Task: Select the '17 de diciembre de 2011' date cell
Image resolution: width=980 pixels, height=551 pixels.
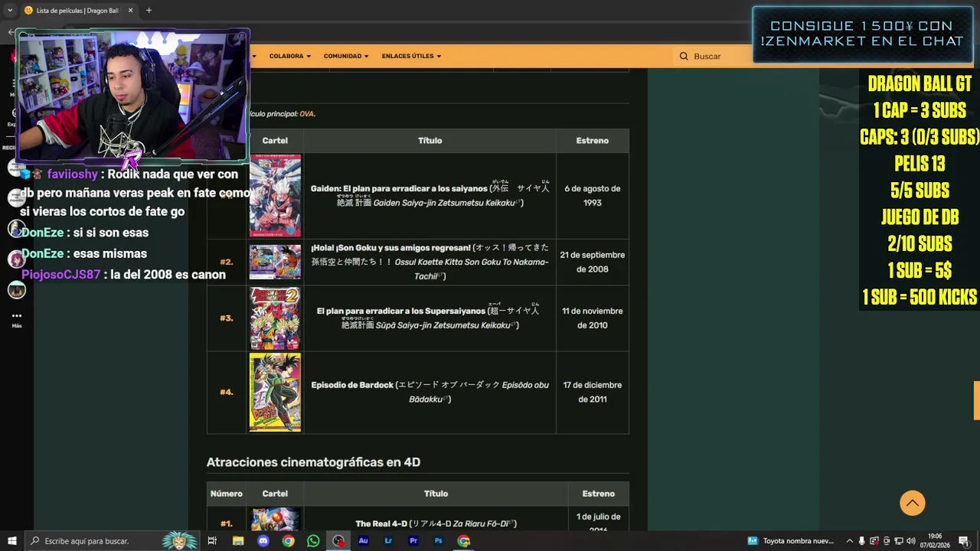Action: (593, 392)
